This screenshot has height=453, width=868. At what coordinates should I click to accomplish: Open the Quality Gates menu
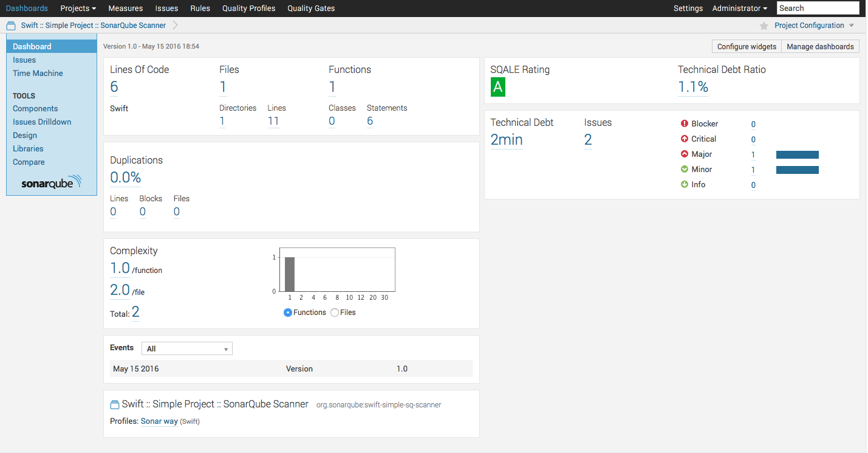(311, 9)
